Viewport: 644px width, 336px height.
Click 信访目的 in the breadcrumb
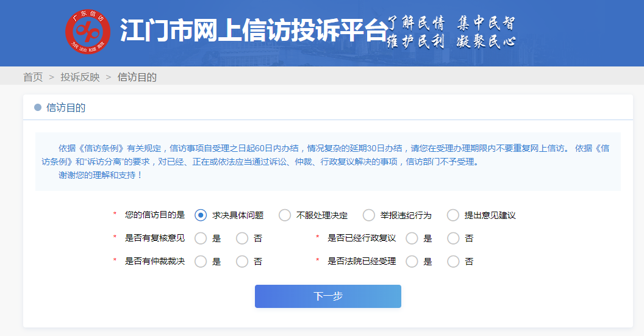(137, 77)
